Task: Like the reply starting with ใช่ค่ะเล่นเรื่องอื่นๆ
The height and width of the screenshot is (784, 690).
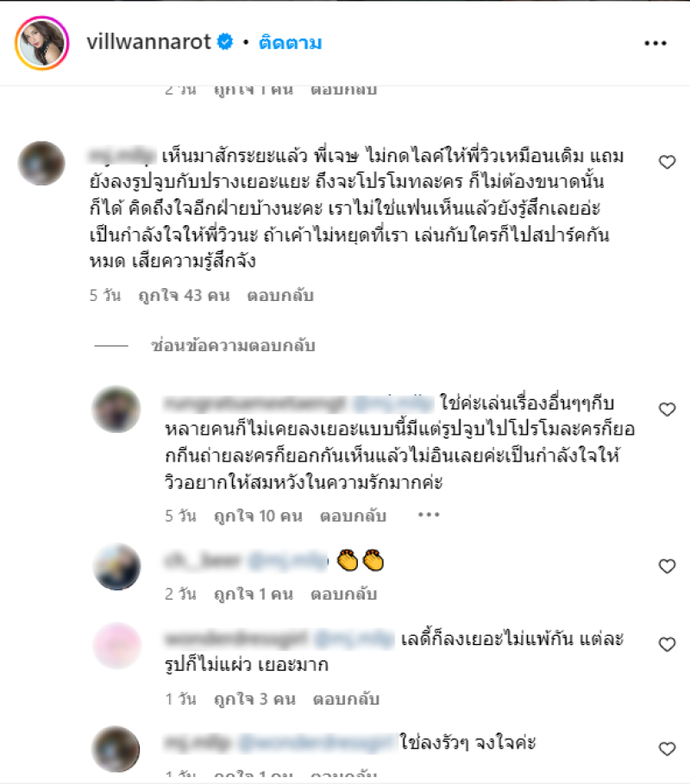Action: point(667,410)
